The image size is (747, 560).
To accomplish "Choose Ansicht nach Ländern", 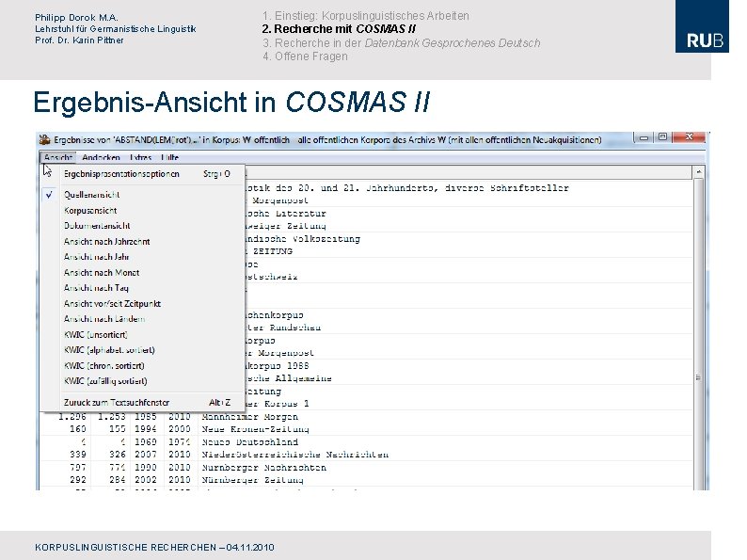I will point(143,319).
